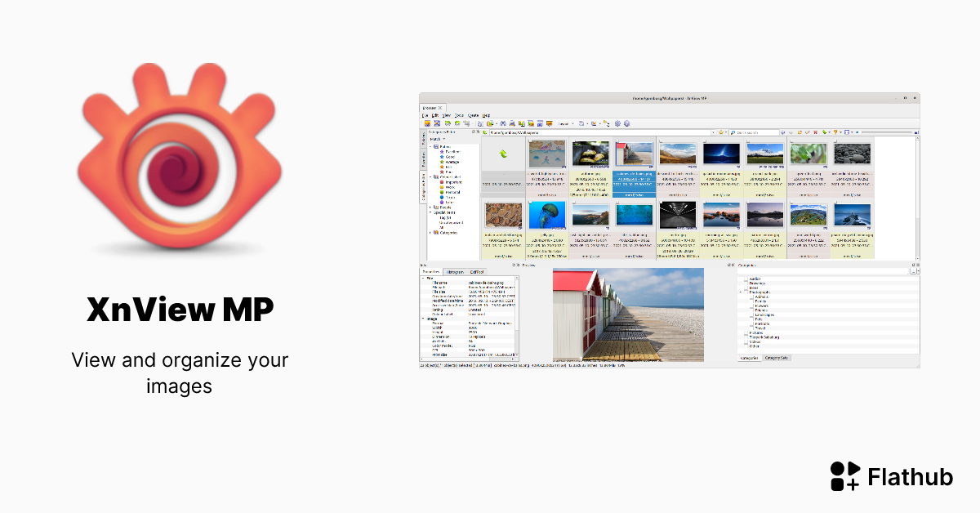Click the small icon right of zoom slider

tap(916, 132)
